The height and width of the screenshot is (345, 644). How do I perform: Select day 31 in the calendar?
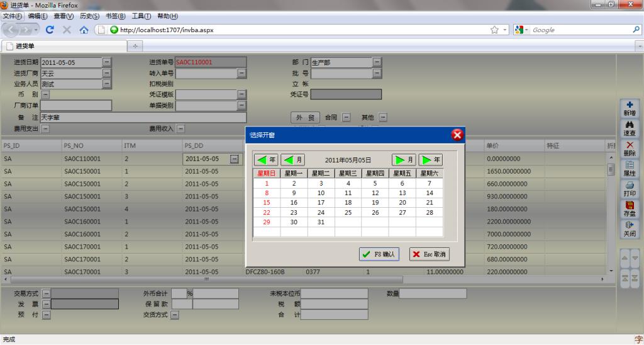point(321,222)
